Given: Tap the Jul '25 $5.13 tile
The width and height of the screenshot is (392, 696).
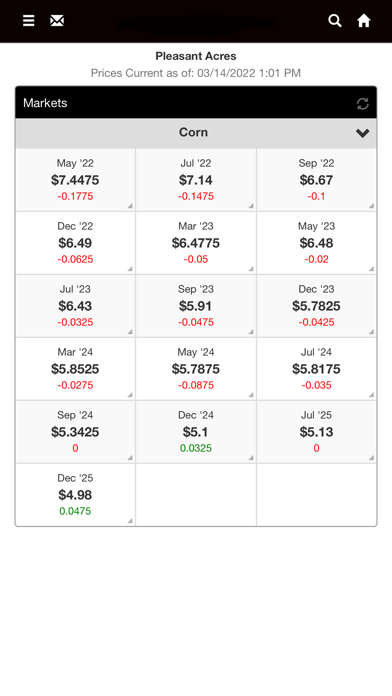Looking at the screenshot, I should coord(317,432).
